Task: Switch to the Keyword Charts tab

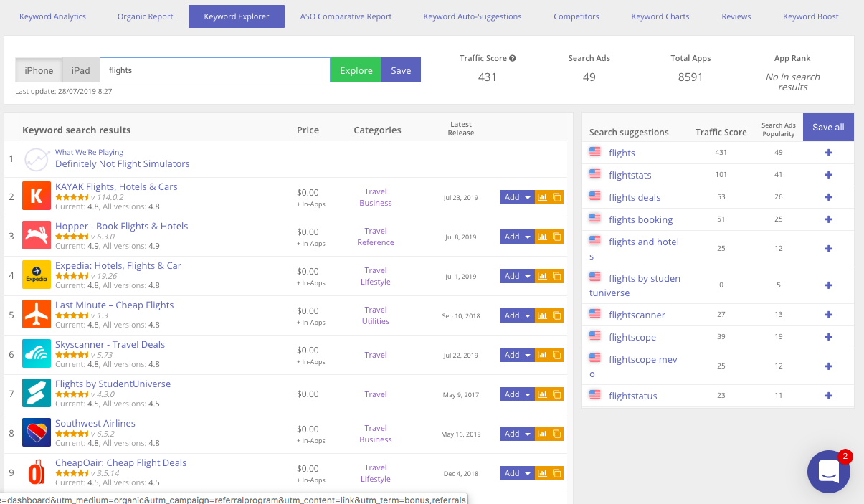Action: click(x=660, y=16)
